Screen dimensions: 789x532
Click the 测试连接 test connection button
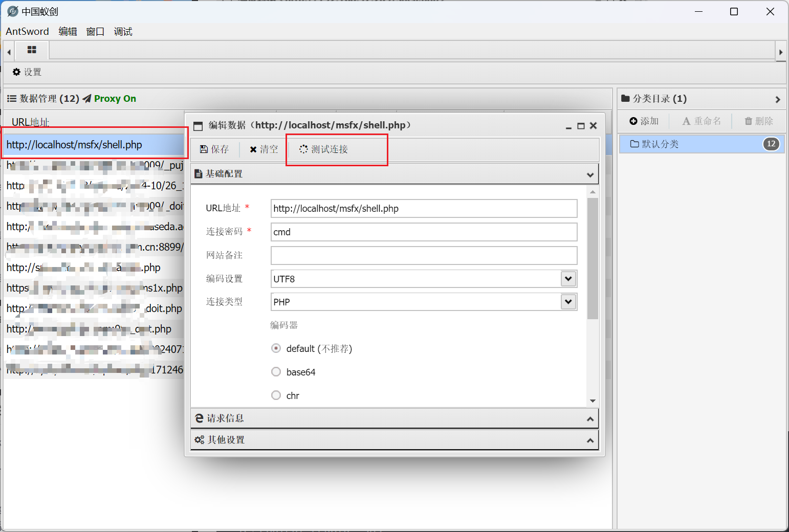[324, 149]
